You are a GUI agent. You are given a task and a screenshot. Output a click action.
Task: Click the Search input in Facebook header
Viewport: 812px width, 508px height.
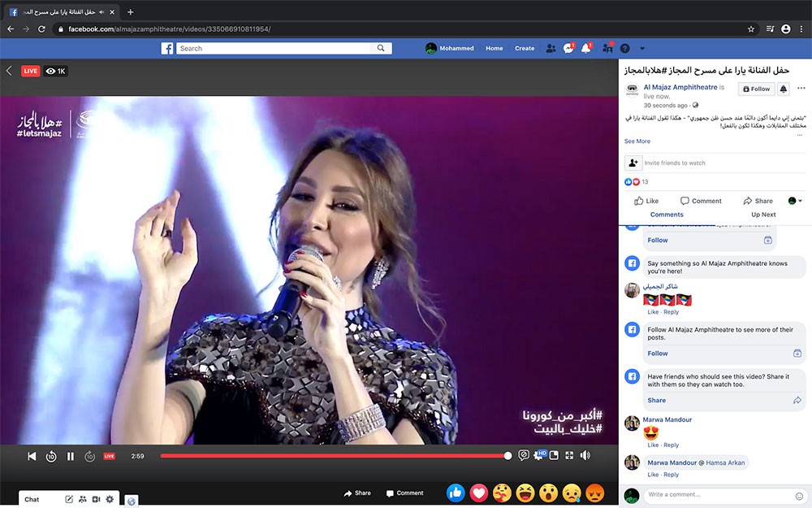[x=274, y=48]
